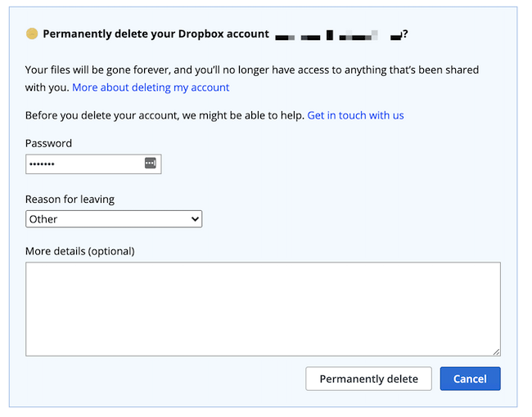
Task: Click the Password input field
Action: point(93,164)
